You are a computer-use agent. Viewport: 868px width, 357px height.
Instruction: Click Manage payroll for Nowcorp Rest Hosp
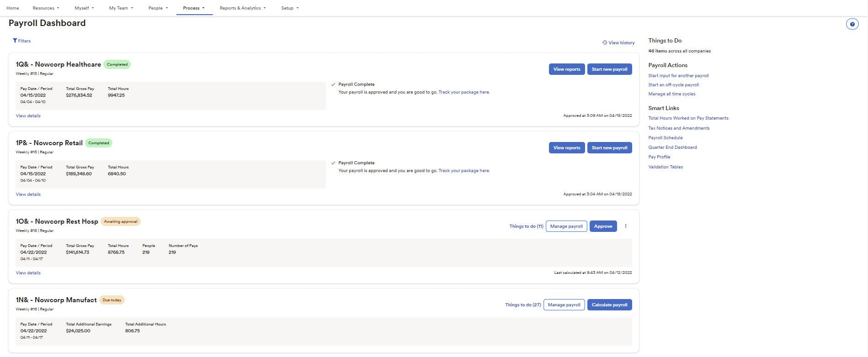click(566, 226)
